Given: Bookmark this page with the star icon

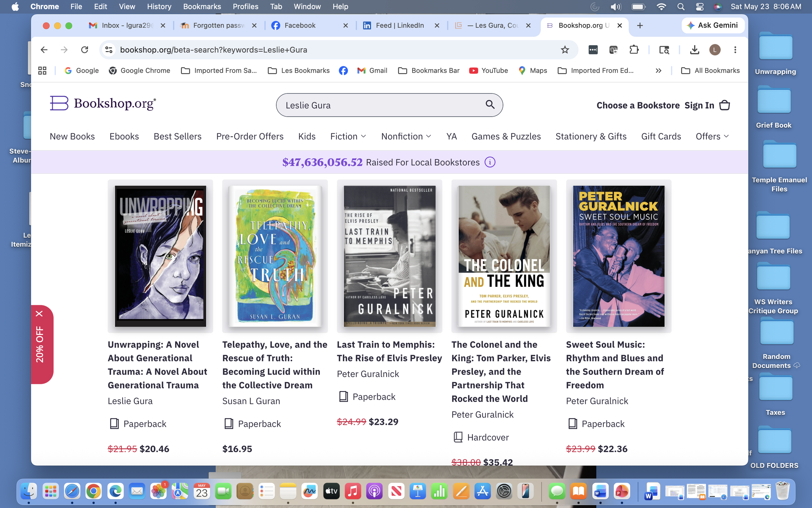Looking at the screenshot, I should (x=565, y=50).
